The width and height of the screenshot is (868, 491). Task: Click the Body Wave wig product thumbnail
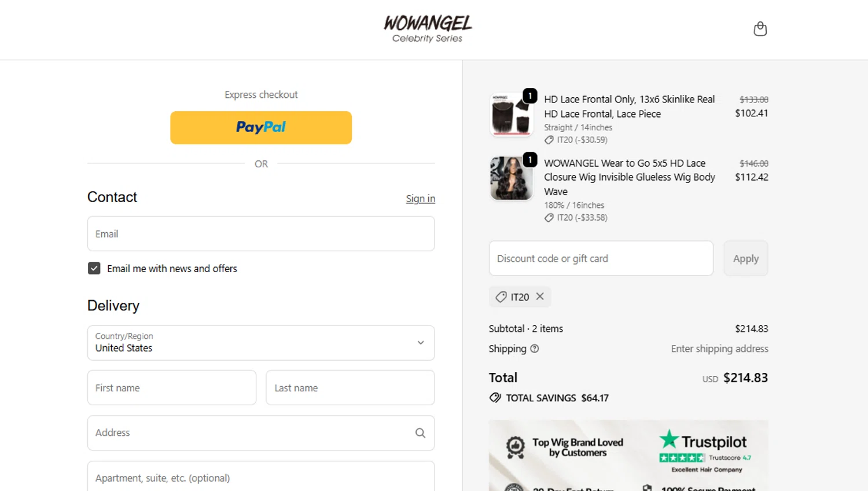[511, 178]
